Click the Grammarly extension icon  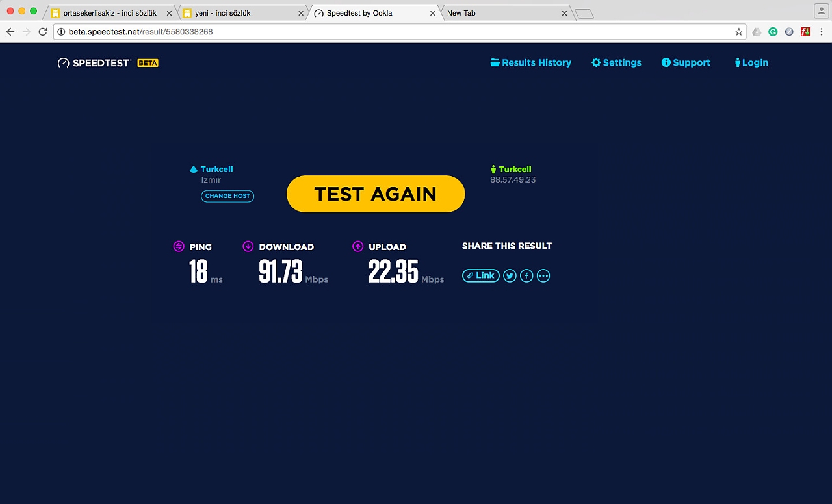click(x=773, y=31)
